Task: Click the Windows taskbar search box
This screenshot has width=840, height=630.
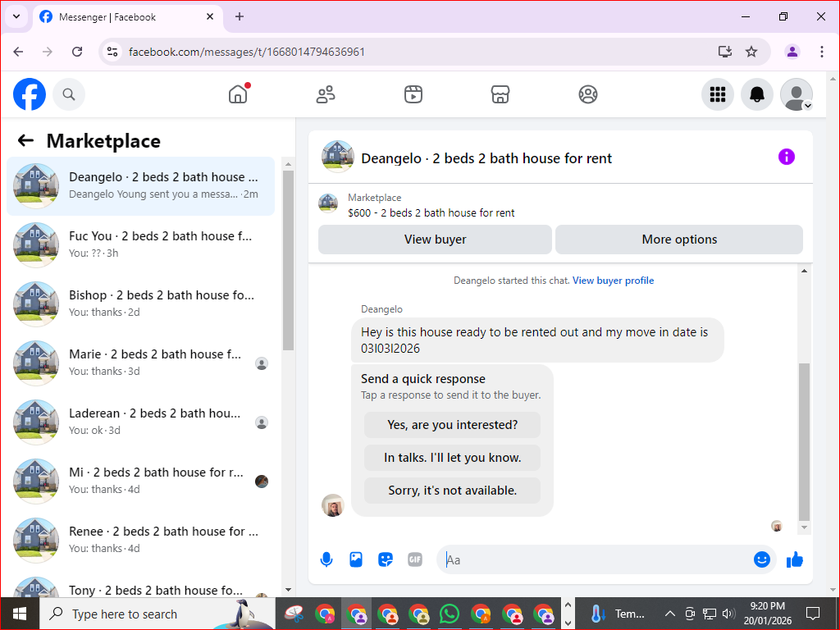Action: tap(157, 614)
